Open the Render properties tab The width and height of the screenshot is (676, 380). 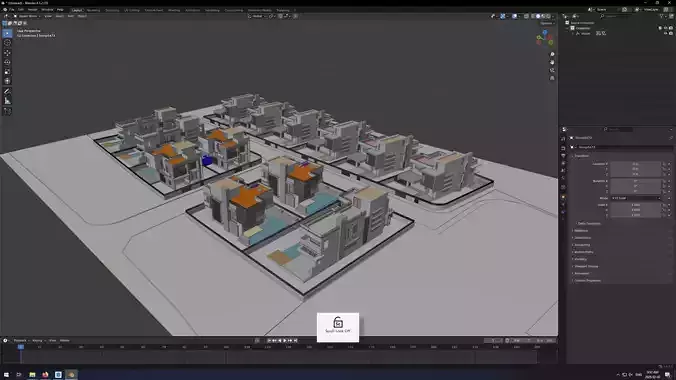tap(563, 148)
